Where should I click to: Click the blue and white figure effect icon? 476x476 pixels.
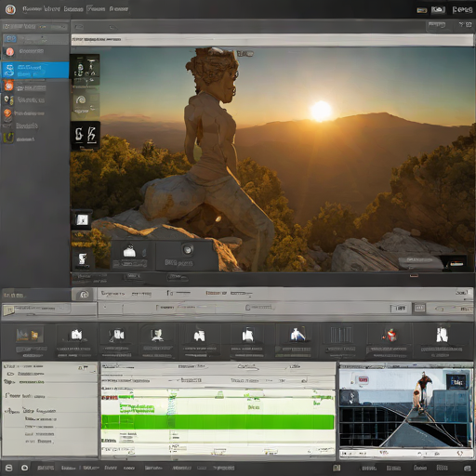click(297, 335)
